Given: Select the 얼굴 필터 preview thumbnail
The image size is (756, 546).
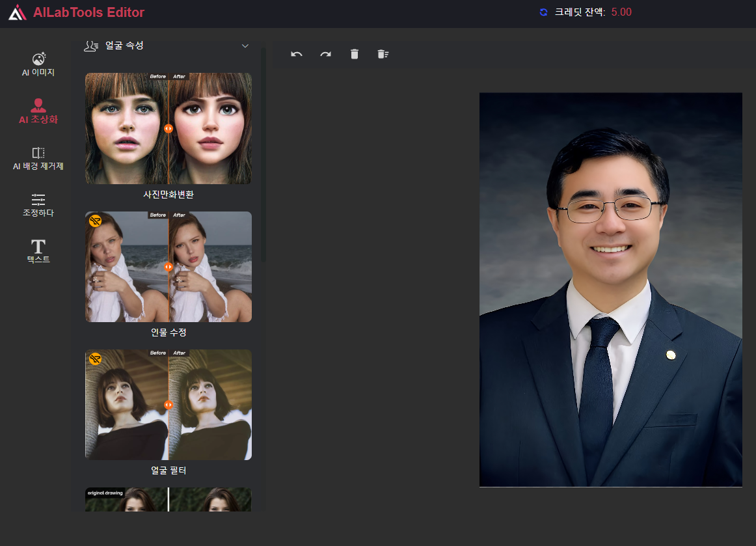Looking at the screenshot, I should [x=169, y=405].
